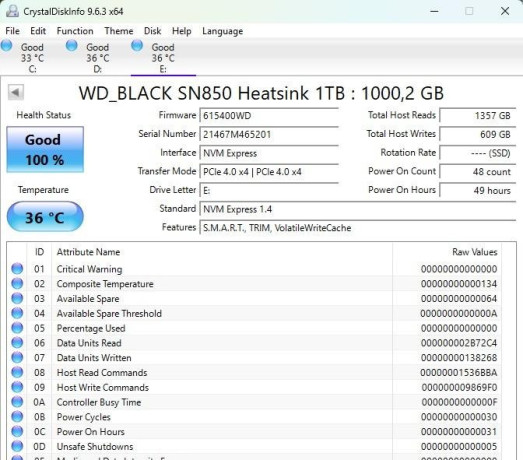Click the Power On Count value 48 count
This screenshot has height=460, width=523.
tap(478, 172)
